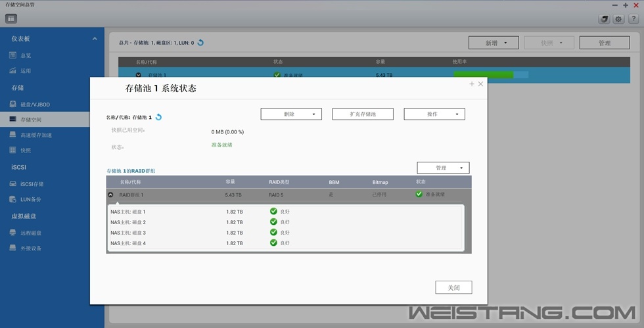Viewport: 644px width, 328px height.
Task: Click the top-right 管理 button
Action: click(605, 43)
